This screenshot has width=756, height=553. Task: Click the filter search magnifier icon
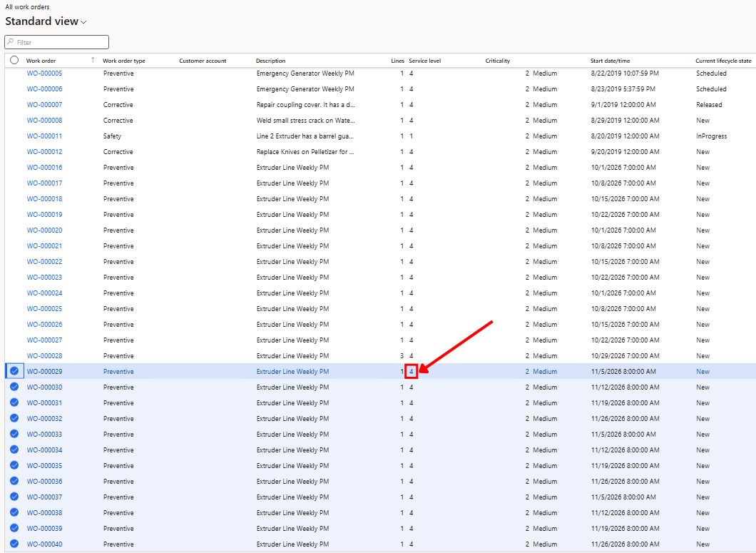click(x=11, y=42)
